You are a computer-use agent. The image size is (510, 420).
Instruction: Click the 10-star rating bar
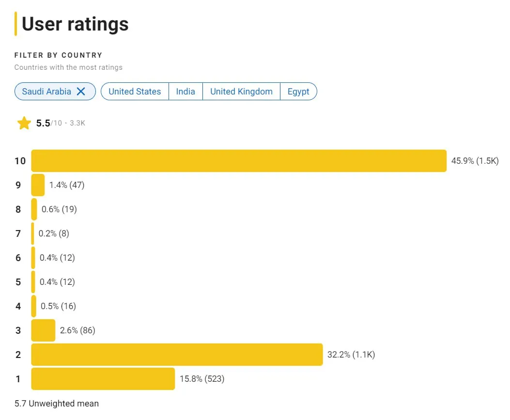click(x=239, y=161)
